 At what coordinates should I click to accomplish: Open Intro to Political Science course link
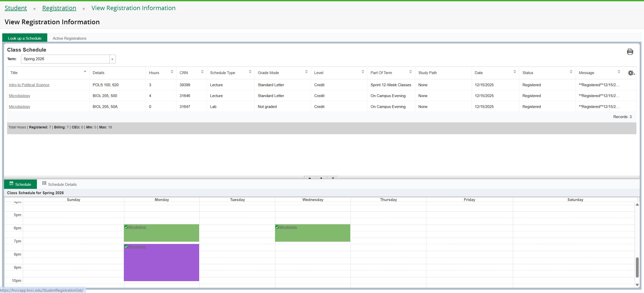point(29,85)
